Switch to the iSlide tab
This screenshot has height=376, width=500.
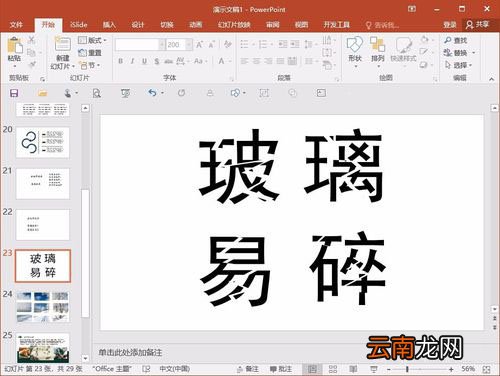79,24
